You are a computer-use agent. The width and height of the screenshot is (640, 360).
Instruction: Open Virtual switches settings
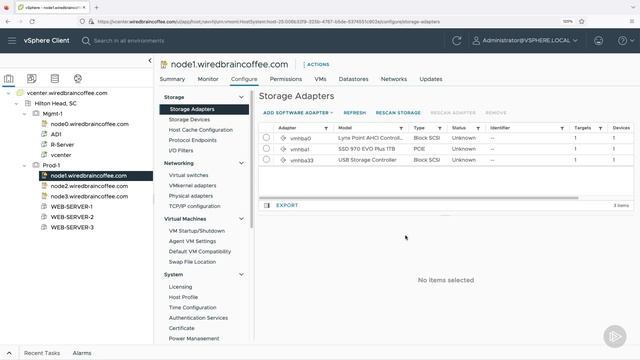pyautogui.click(x=189, y=175)
